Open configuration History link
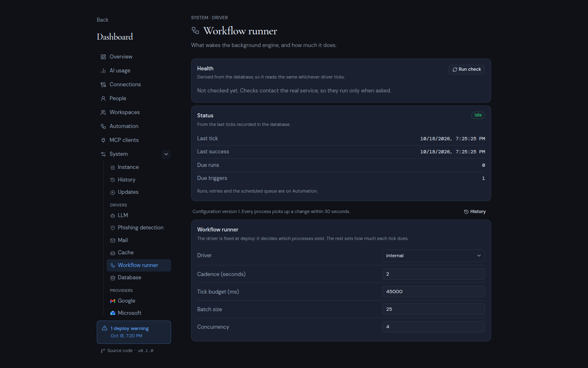Viewport: 588px width, 368px height. click(475, 212)
